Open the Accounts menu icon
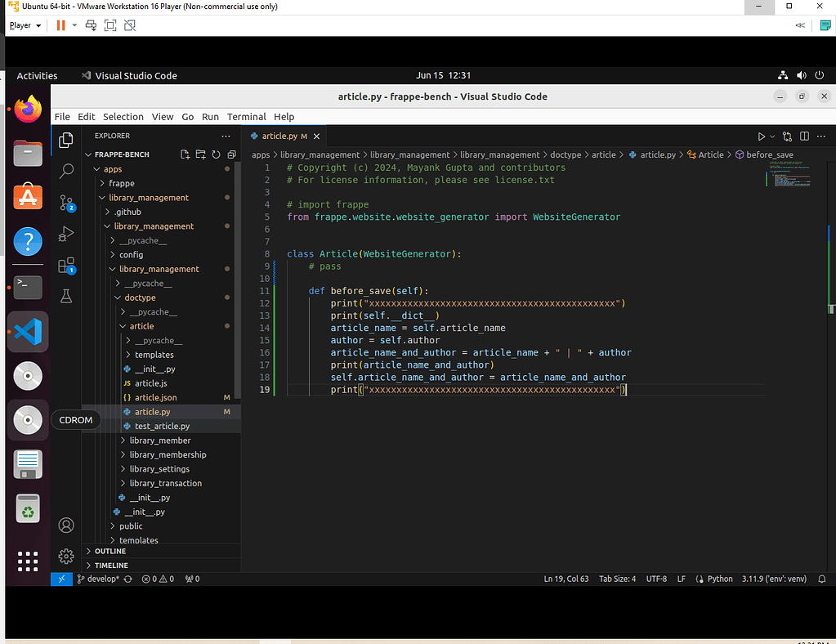Image resolution: width=836 pixels, height=644 pixels. [66, 525]
